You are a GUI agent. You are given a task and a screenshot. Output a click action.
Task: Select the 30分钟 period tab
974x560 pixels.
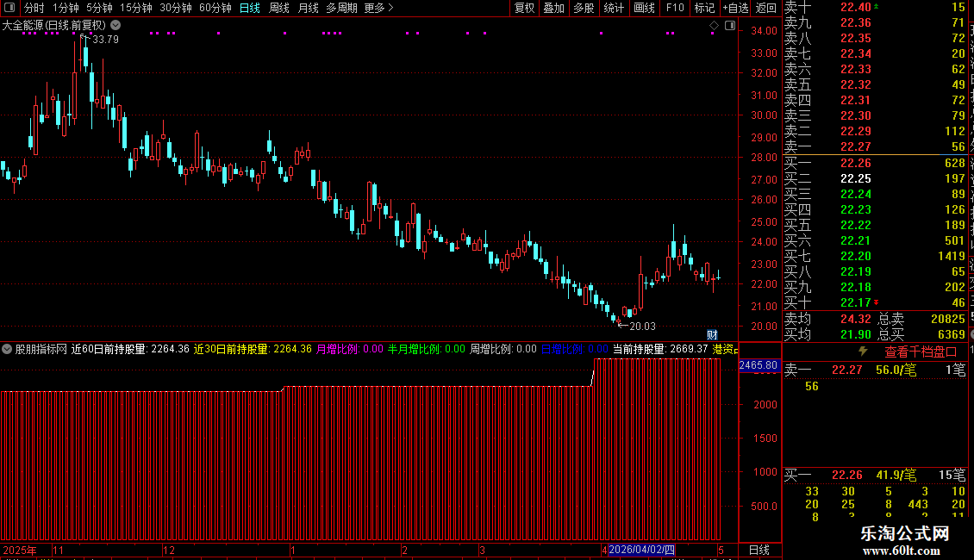pyautogui.click(x=175, y=8)
